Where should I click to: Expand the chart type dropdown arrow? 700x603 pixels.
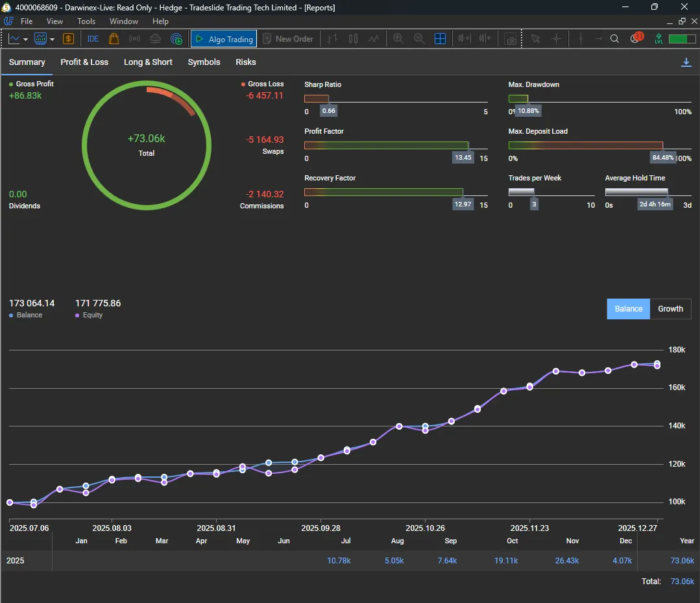25,40
